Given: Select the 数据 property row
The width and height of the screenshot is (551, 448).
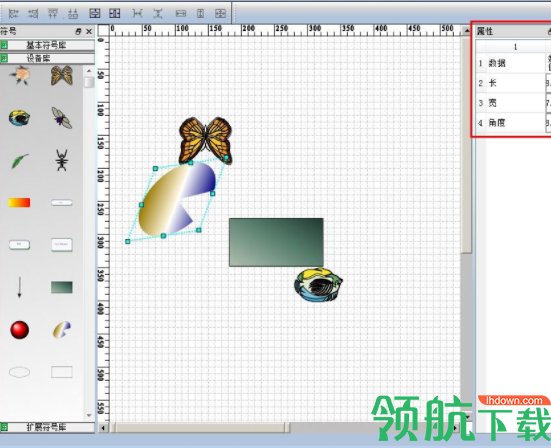Looking at the screenshot, I should point(513,63).
